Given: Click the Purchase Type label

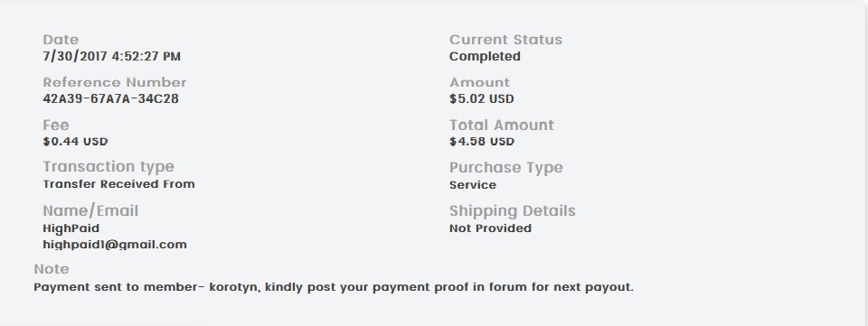Looking at the screenshot, I should (506, 167).
